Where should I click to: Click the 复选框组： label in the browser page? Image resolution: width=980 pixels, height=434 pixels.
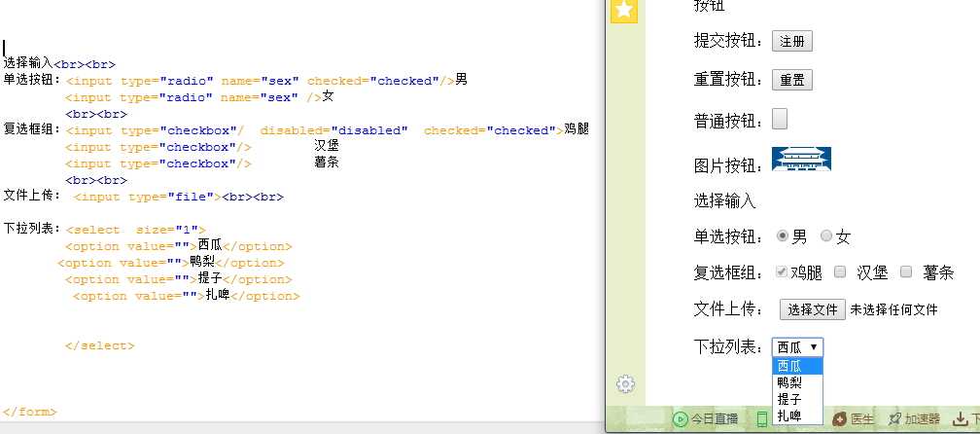728,272
